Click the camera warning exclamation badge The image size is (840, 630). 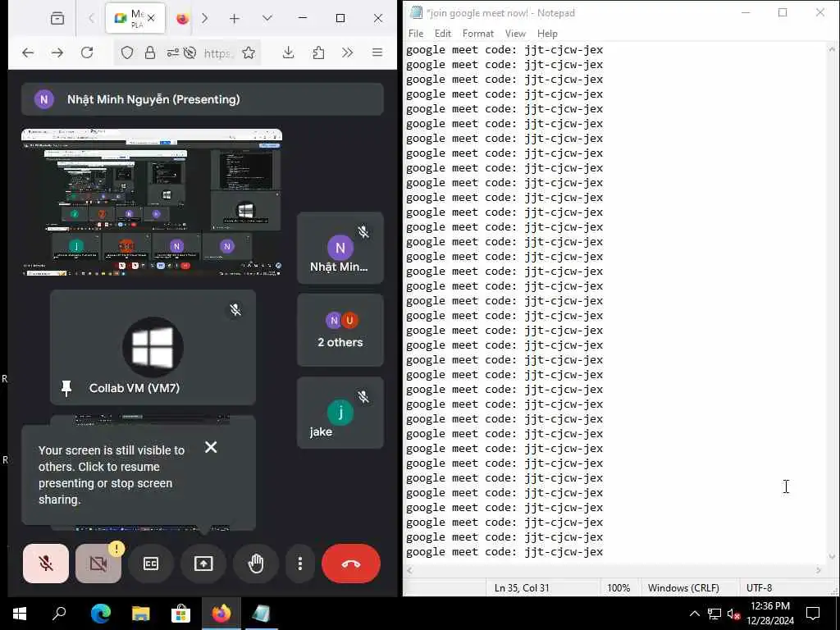point(116,549)
